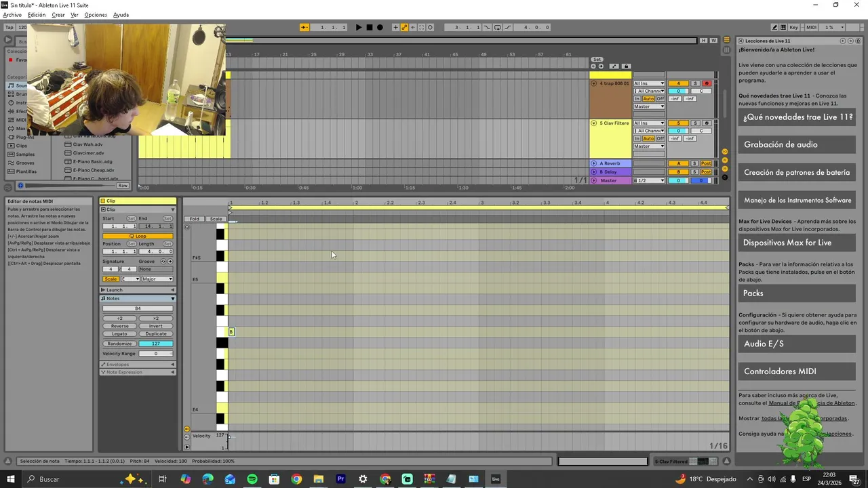Open the Edición menu
The width and height of the screenshot is (868, 488).
37,15
